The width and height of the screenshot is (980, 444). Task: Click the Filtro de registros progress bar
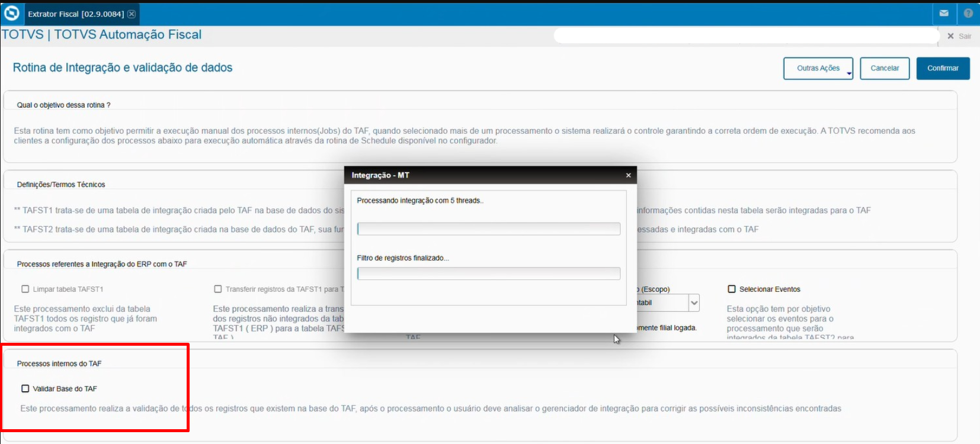pyautogui.click(x=489, y=274)
